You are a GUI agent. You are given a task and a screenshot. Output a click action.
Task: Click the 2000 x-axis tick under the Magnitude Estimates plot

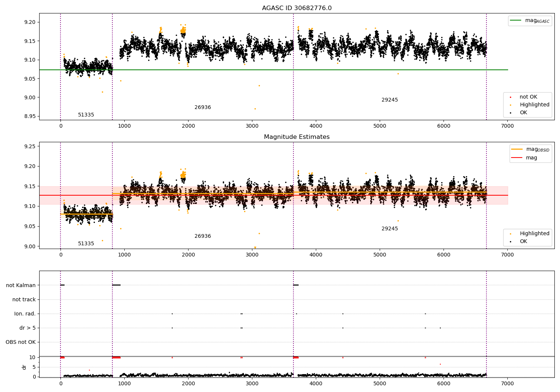click(188, 255)
